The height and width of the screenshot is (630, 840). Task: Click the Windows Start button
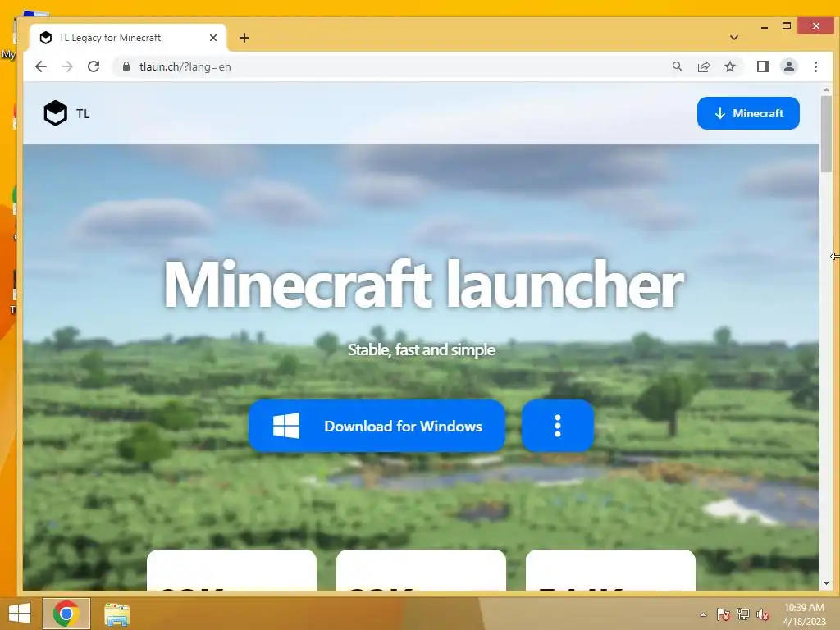(x=20, y=614)
